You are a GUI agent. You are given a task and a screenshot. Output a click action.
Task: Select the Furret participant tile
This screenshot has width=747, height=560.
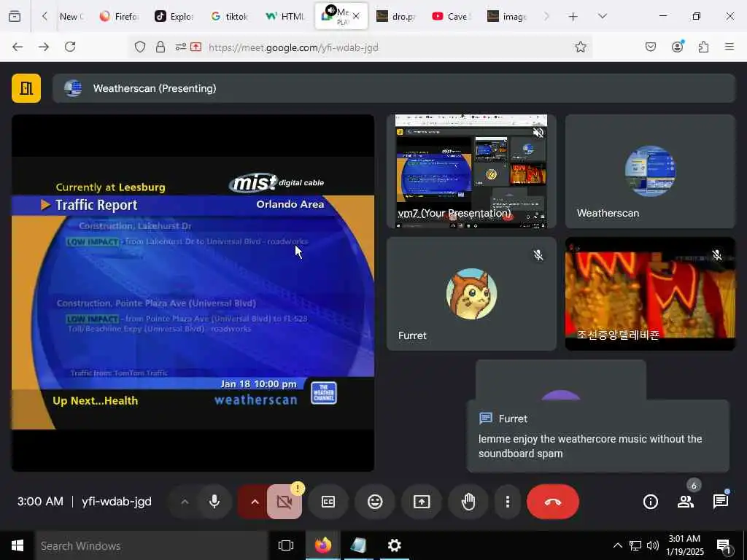point(471,294)
